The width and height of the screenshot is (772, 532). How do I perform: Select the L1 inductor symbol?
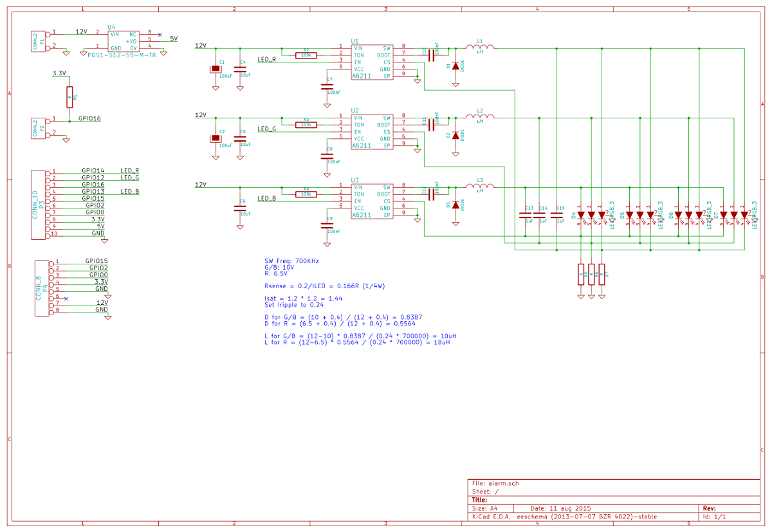coord(480,47)
